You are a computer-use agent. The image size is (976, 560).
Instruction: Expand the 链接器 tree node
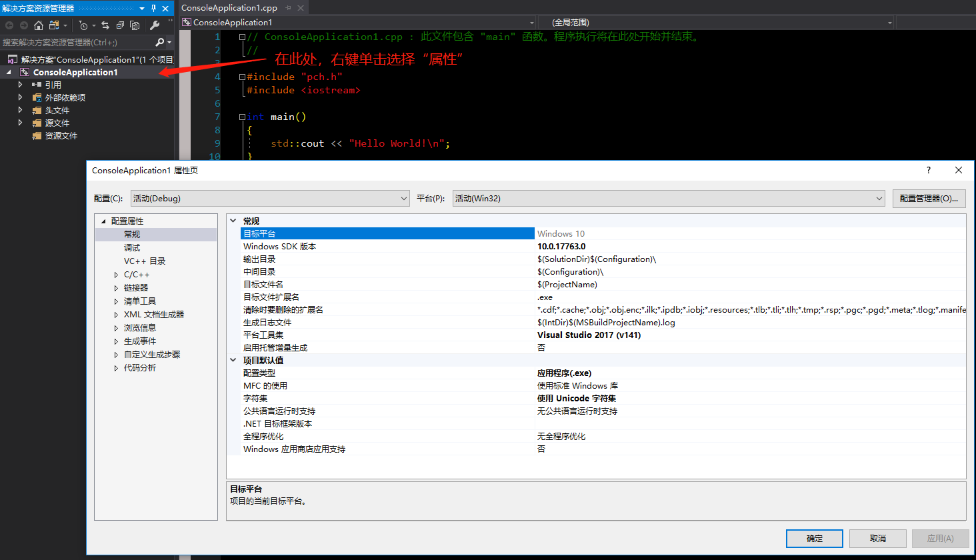point(117,288)
